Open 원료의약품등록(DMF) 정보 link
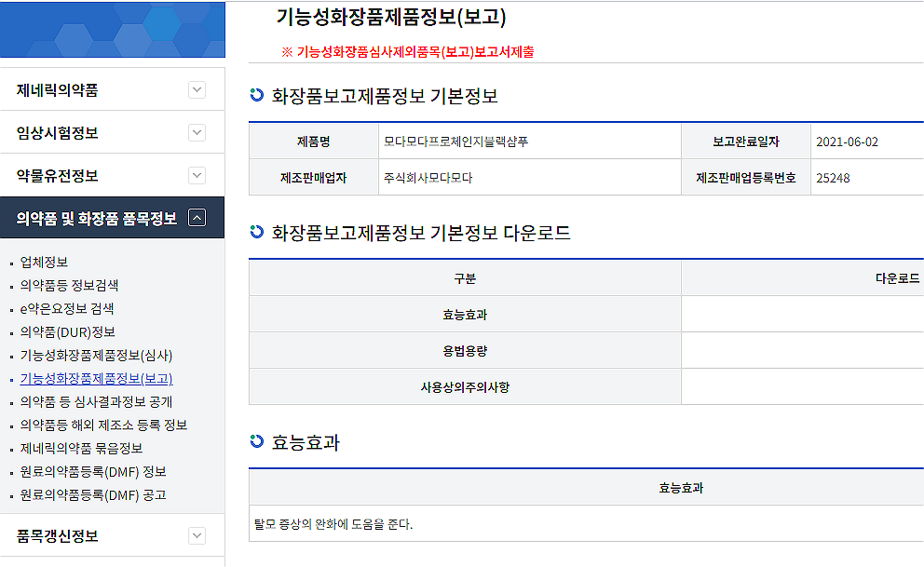The height and width of the screenshot is (567, 924). pyautogui.click(x=93, y=472)
